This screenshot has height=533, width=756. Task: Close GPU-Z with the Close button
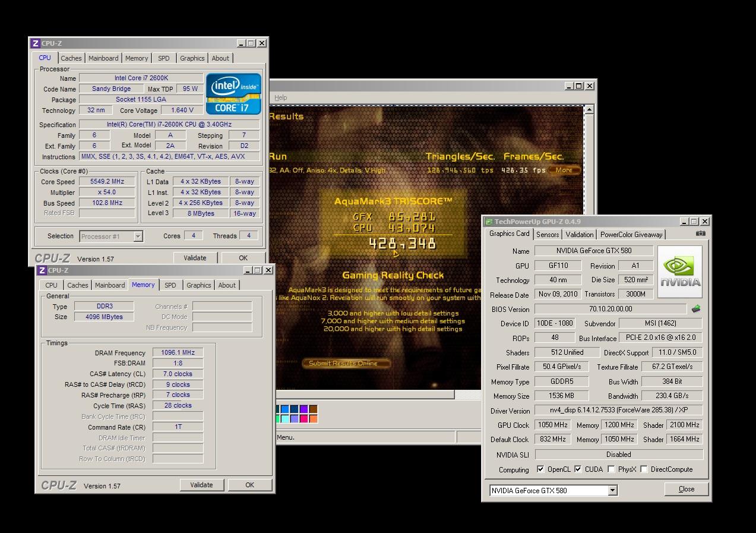[687, 489]
